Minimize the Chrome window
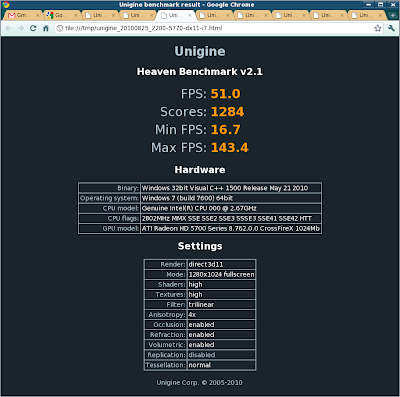 pyautogui.click(x=369, y=5)
